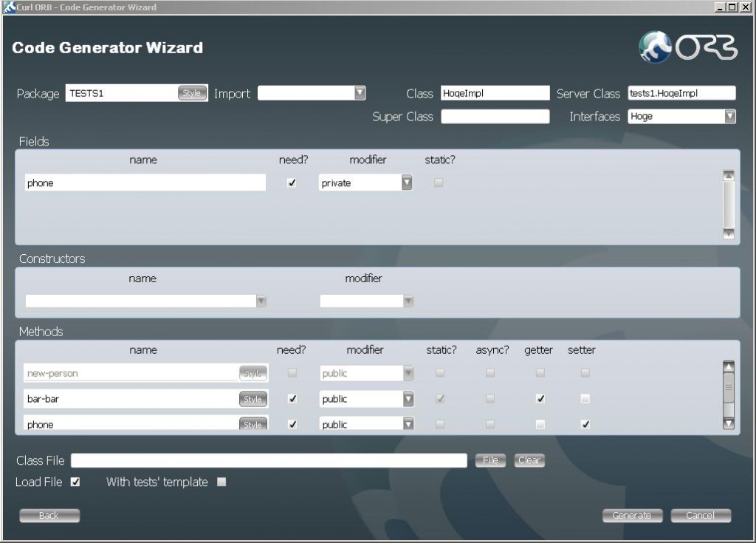Click the Style button next to Package

[x=191, y=92]
